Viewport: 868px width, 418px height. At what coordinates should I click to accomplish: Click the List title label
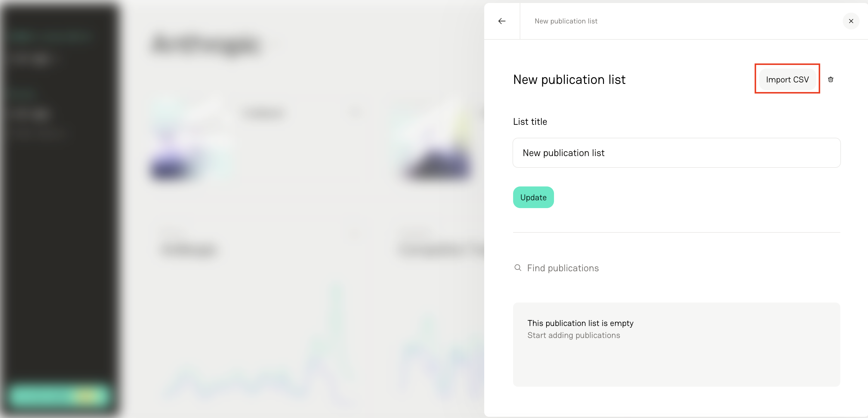pyautogui.click(x=530, y=121)
